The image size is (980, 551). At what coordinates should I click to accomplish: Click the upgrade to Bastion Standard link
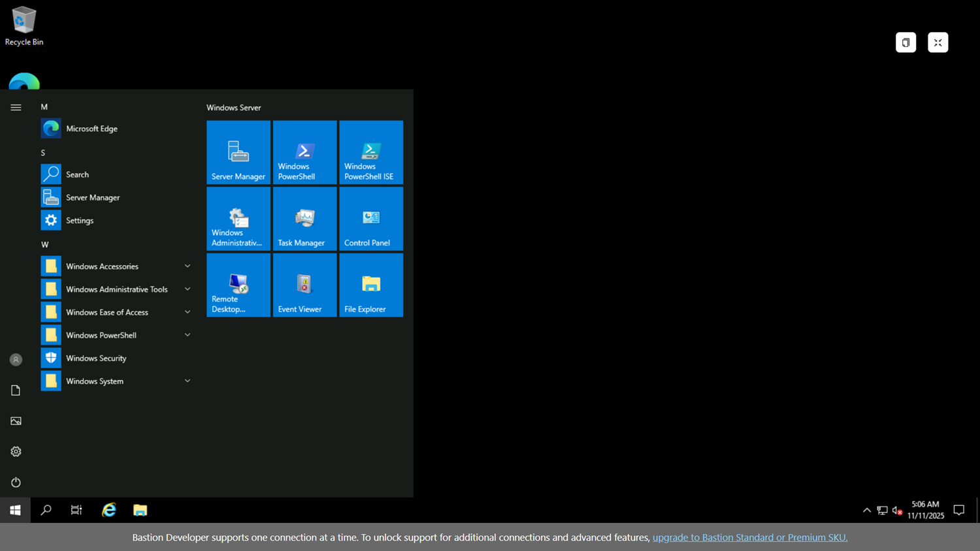tap(749, 537)
